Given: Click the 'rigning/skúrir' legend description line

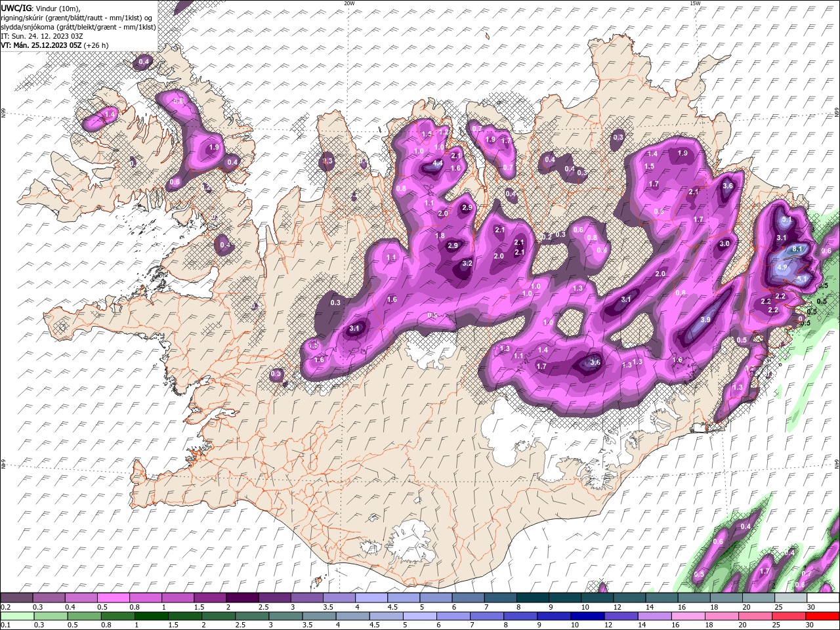Looking at the screenshot, I should click(x=78, y=17).
